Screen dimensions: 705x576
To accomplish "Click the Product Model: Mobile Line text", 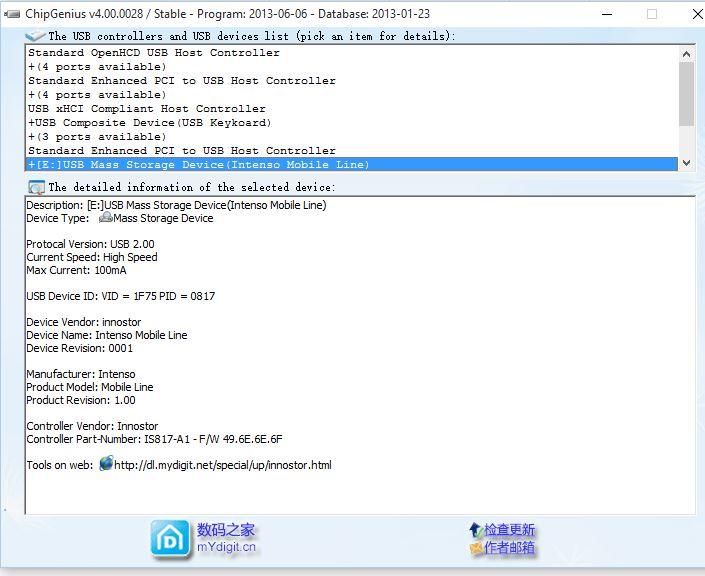I will [89, 387].
